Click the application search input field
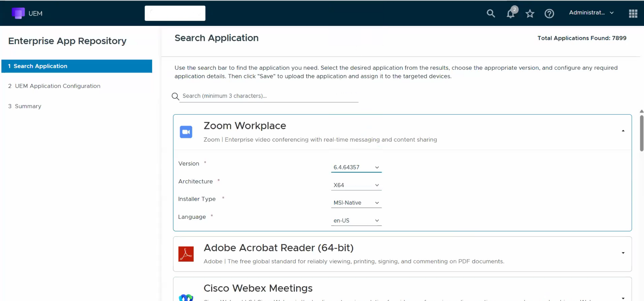The width and height of the screenshot is (644, 301). click(x=269, y=96)
